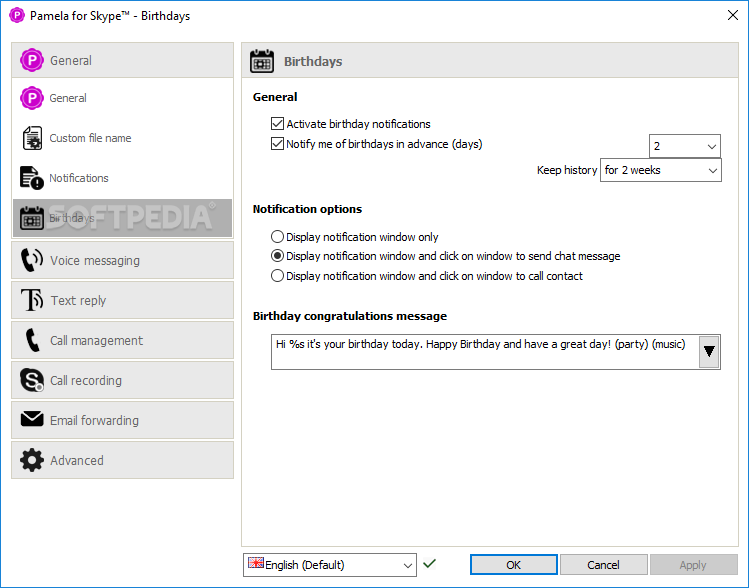Viewport: 749px width, 588px height.
Task: Click Birthday congratulations message heading
Action: 350,316
